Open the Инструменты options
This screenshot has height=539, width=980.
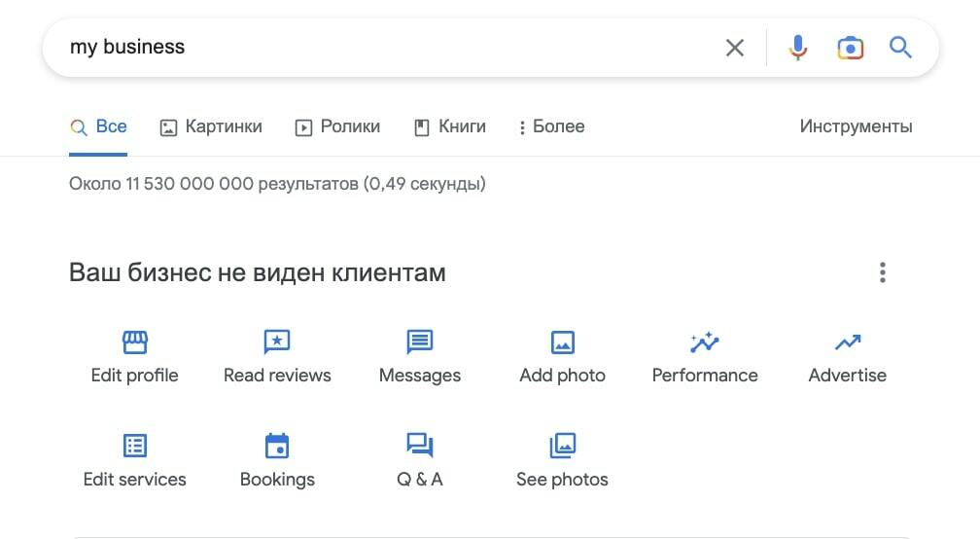tap(856, 126)
